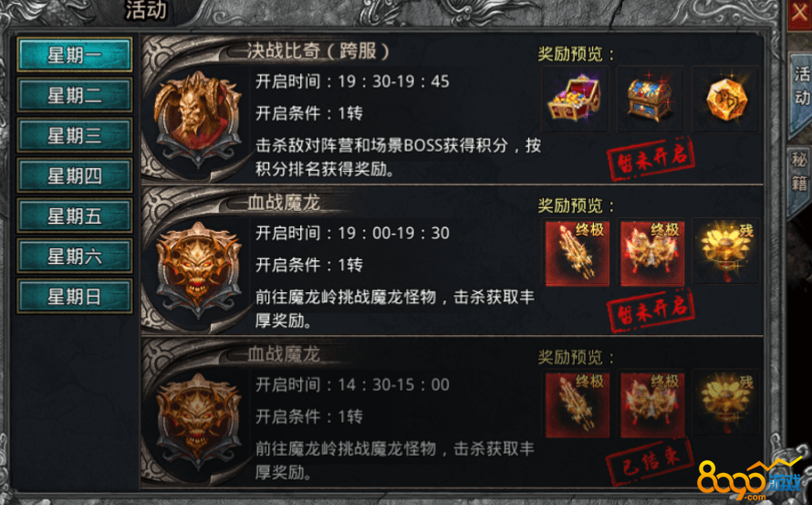Screen dimensions: 812x505
Task: Click 血战魔龙 skull emblem for 14:30 event
Action: point(199,421)
